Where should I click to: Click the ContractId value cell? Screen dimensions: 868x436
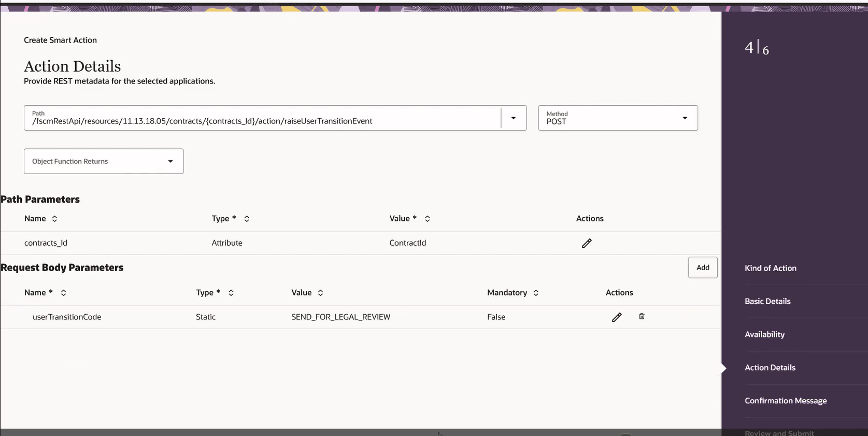(408, 243)
